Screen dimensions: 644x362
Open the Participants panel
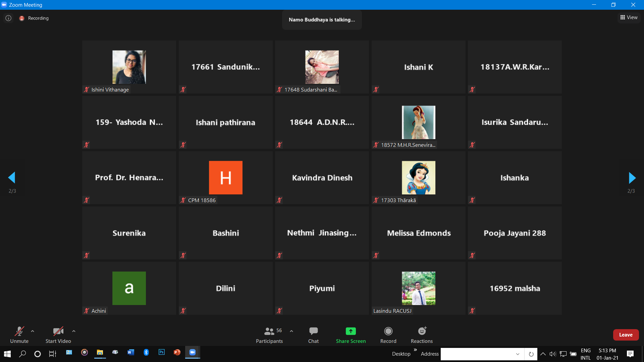pos(269,335)
